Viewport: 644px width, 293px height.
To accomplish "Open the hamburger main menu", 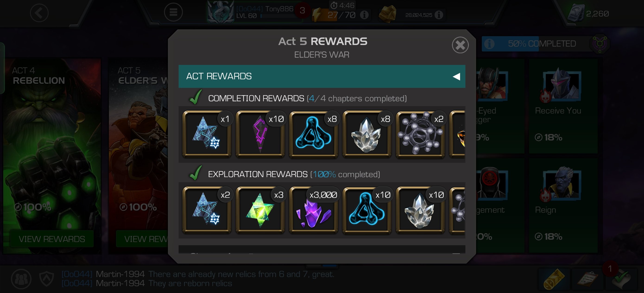I will [173, 12].
